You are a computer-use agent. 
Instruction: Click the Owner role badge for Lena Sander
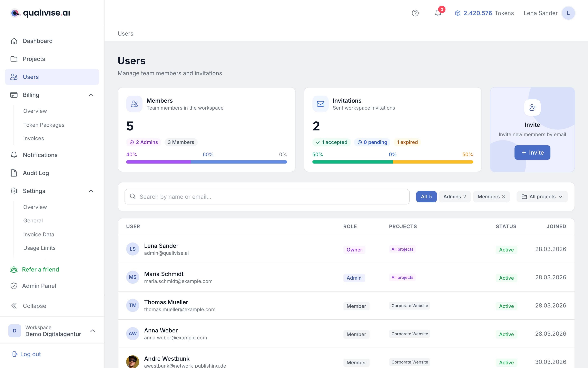[x=354, y=250]
